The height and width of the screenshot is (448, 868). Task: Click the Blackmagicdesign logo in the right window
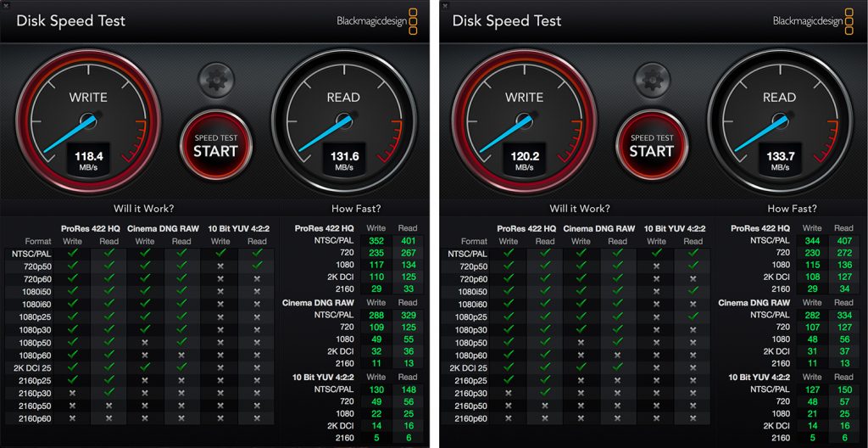coord(813,21)
